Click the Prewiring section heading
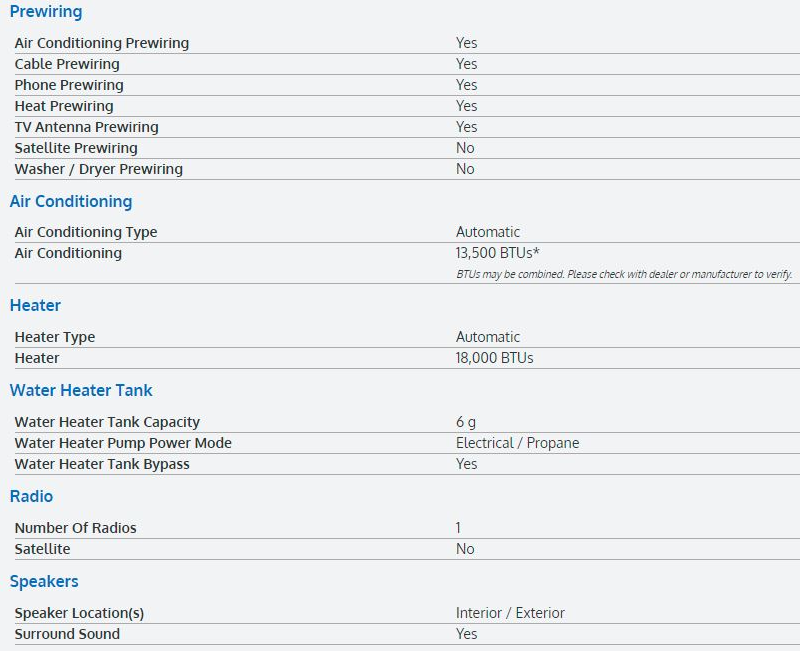This screenshot has height=651, width=800. click(46, 12)
